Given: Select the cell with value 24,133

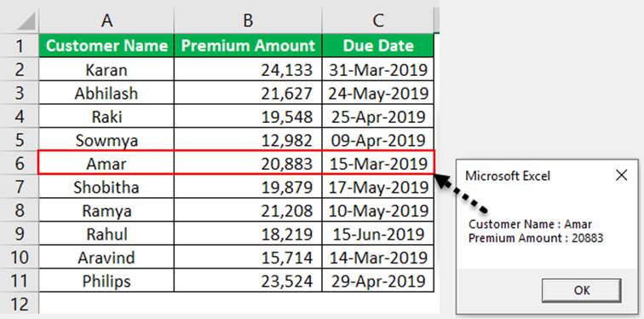Looking at the screenshot, I should (248, 69).
